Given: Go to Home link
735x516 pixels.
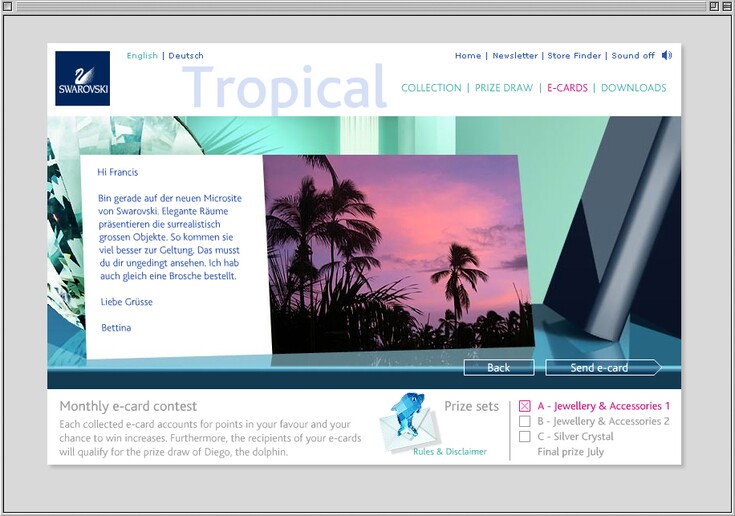Looking at the screenshot, I should click(x=468, y=56).
